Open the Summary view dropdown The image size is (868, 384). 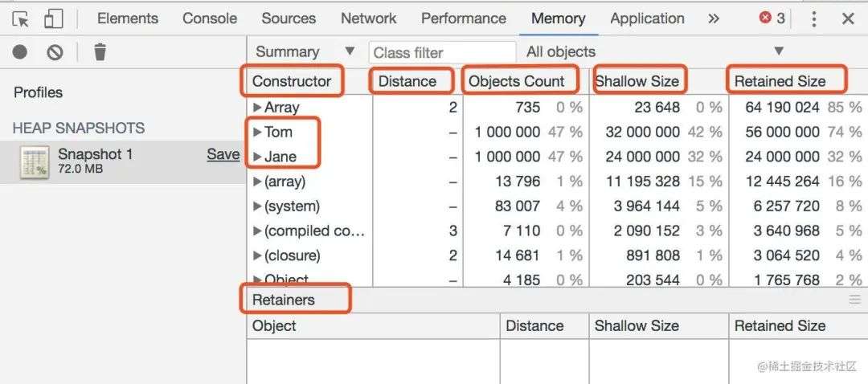(x=305, y=51)
